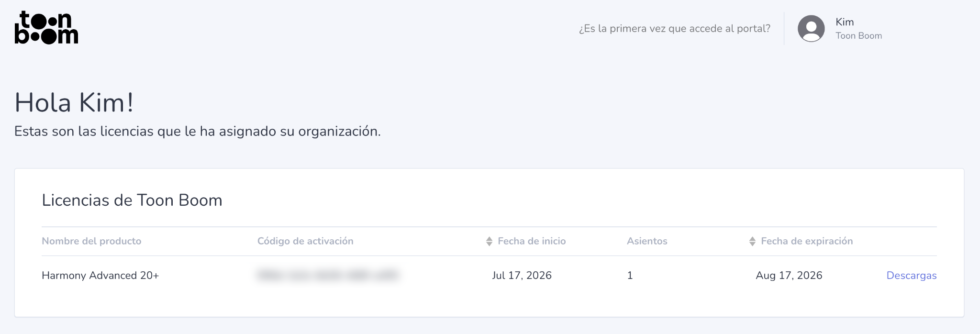
Task: Click the blurred activation code
Action: tap(328, 275)
